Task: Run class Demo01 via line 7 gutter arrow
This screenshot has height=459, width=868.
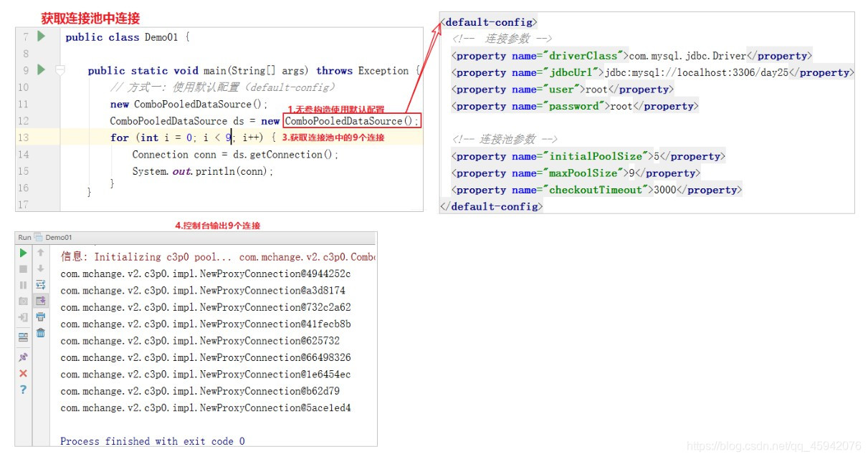Action: point(41,36)
